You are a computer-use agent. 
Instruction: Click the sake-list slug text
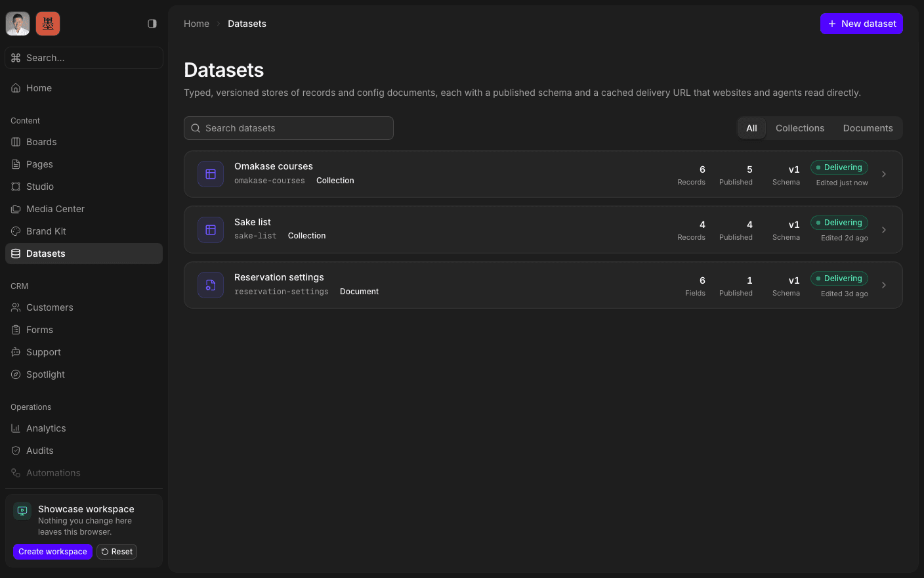(x=255, y=236)
